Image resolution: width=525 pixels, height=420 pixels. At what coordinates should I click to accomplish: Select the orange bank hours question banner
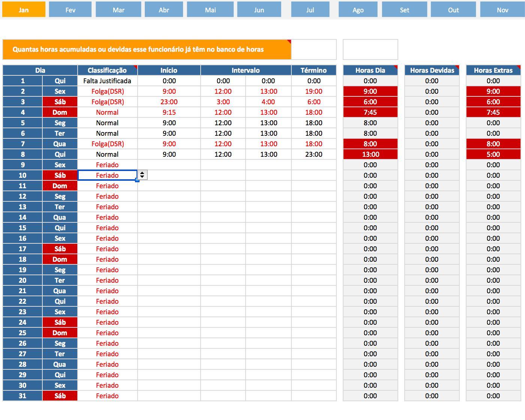147,49
